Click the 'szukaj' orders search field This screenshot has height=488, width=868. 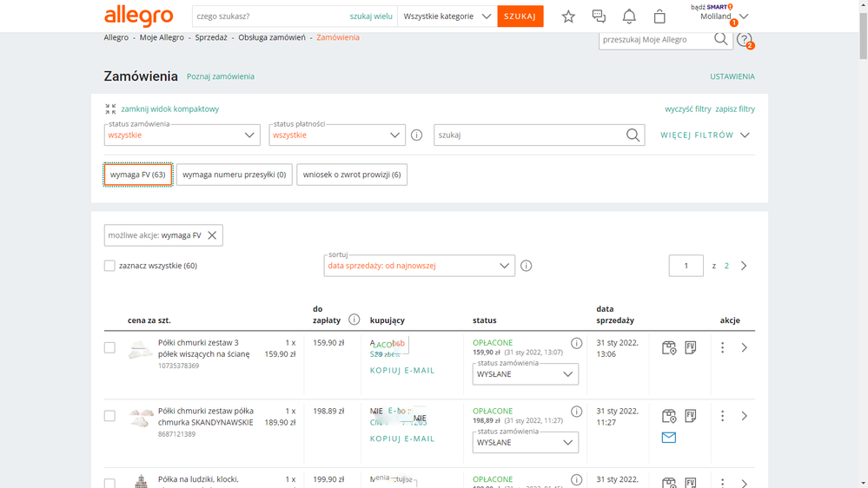click(530, 135)
